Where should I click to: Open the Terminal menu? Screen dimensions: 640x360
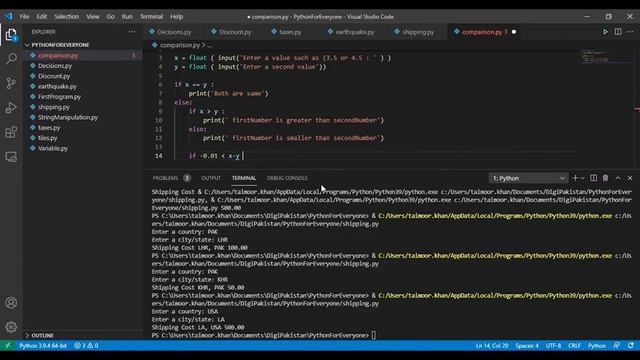(x=151, y=17)
